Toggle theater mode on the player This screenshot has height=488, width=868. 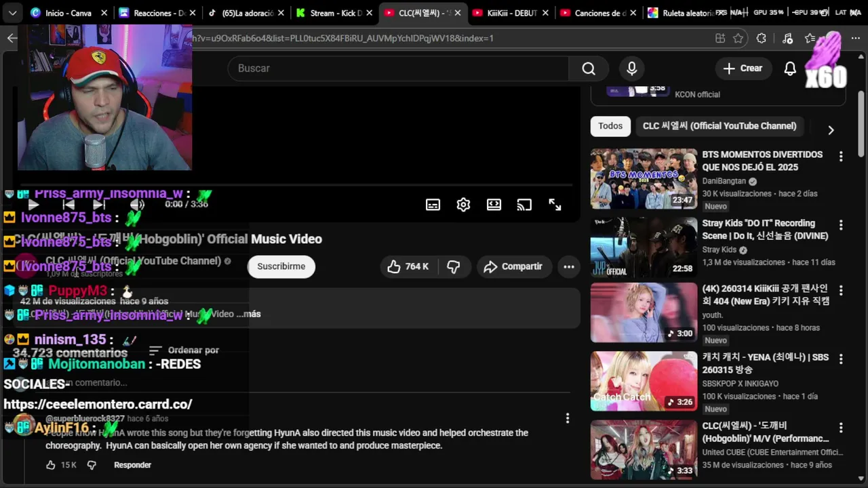[494, 205]
